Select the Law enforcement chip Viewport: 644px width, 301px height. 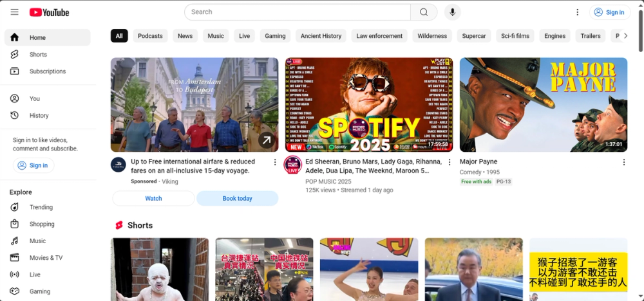[379, 35]
